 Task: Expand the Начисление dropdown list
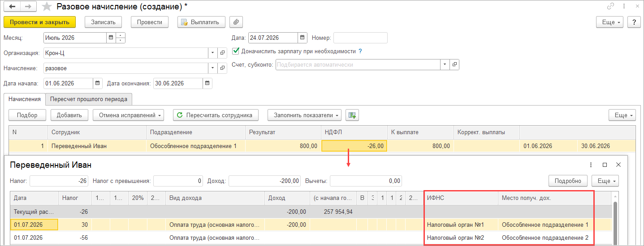coord(213,68)
